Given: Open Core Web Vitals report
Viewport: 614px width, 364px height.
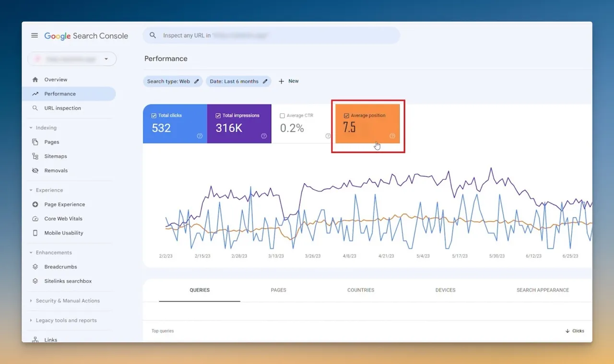Looking at the screenshot, I should (63, 219).
